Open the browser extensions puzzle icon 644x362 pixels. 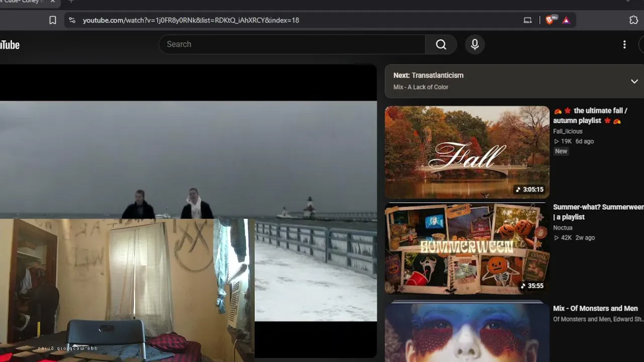coord(633,20)
